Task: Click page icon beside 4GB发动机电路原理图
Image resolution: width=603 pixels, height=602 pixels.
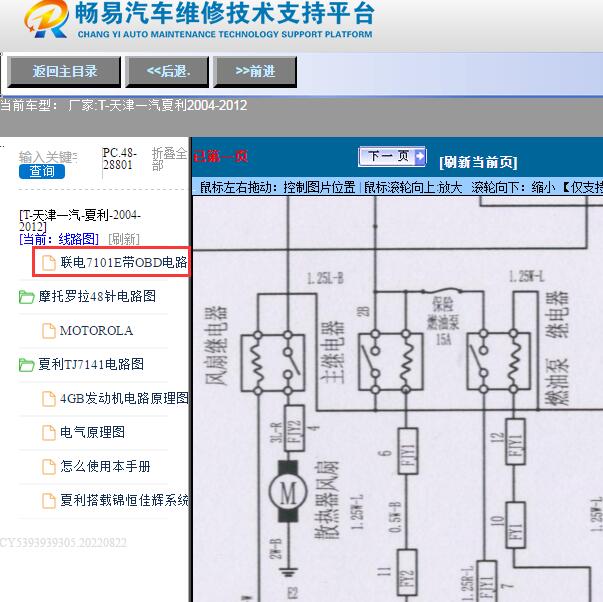Action: click(x=49, y=399)
